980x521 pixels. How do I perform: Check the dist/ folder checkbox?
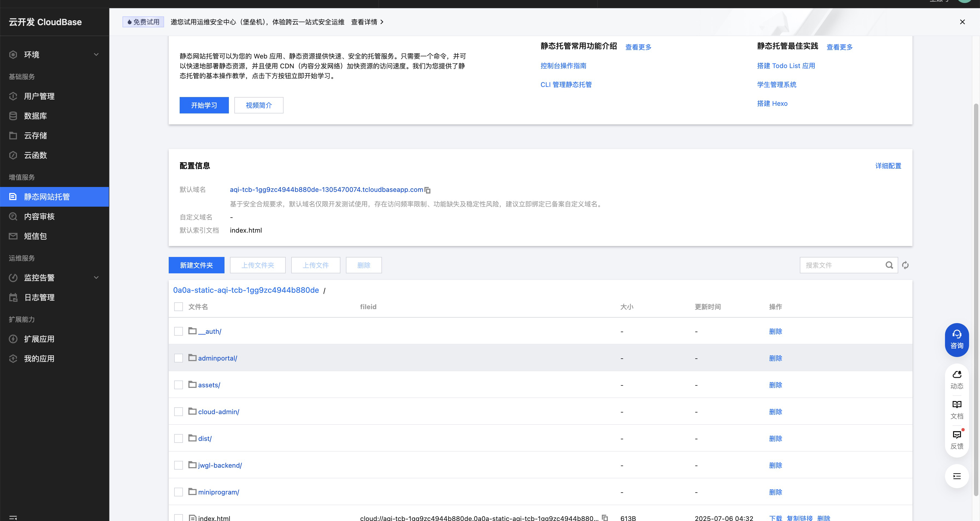point(179,438)
